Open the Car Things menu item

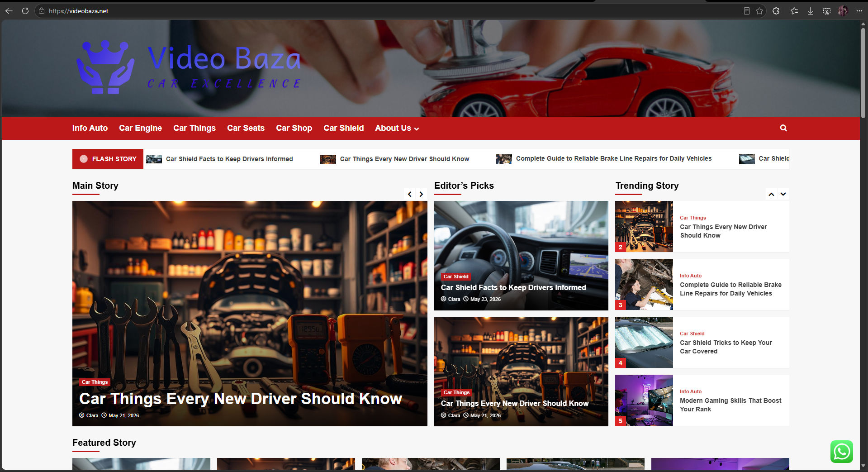pyautogui.click(x=194, y=128)
